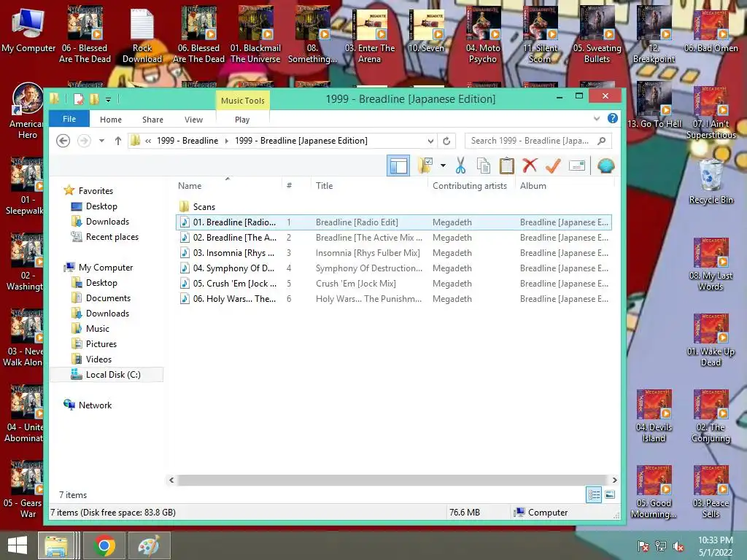Screen dimensions: 747x560
Task: Select Music in navigation pane
Action: coord(97,329)
